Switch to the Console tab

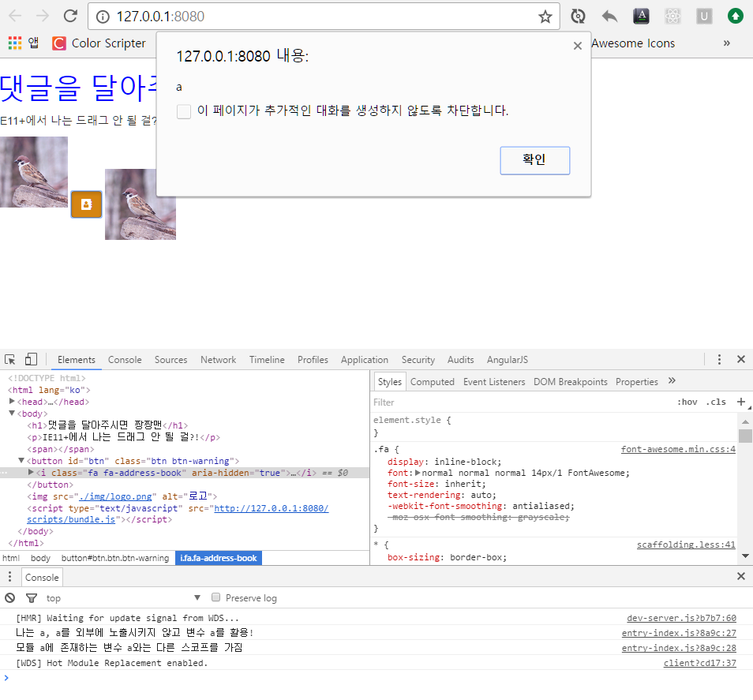click(x=125, y=360)
